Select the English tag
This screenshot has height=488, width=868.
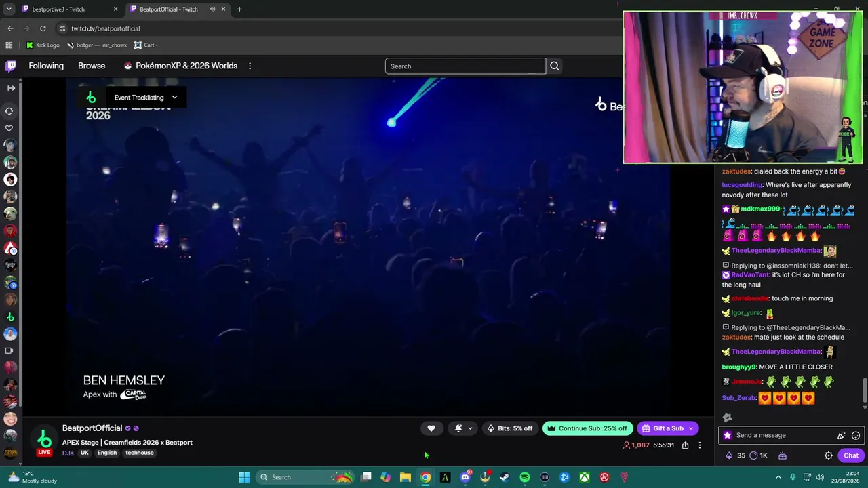pyautogui.click(x=106, y=453)
